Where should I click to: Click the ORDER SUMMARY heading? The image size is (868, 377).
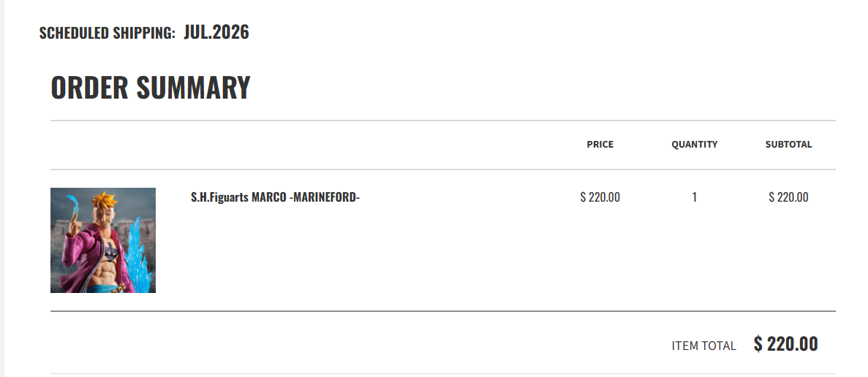[x=151, y=88]
